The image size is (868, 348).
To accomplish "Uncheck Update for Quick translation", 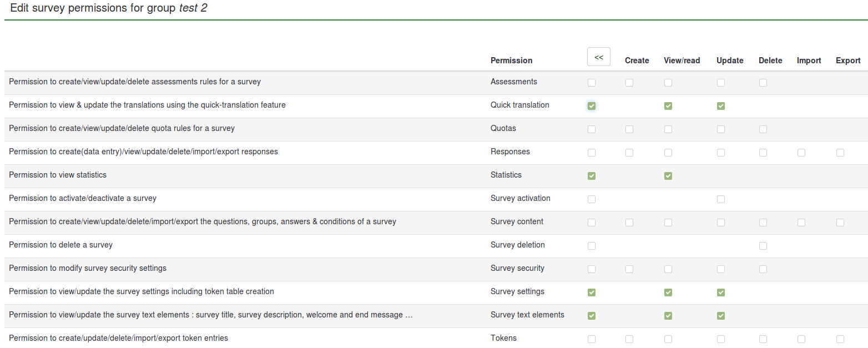I will (720, 106).
